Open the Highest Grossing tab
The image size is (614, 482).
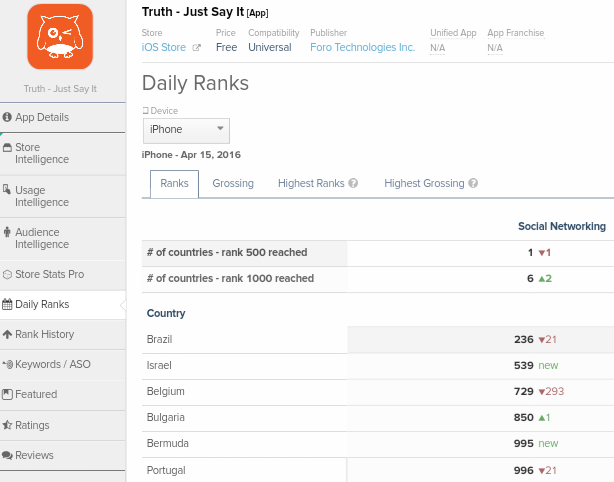point(424,183)
